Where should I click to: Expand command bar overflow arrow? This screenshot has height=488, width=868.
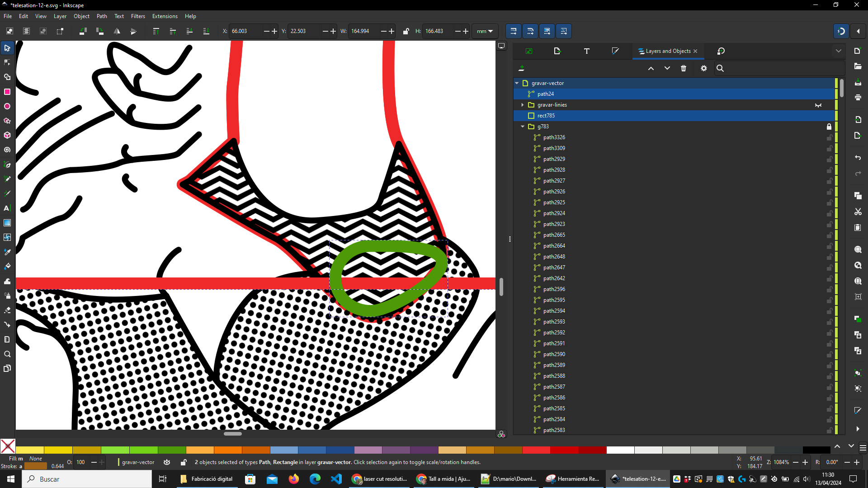click(858, 429)
